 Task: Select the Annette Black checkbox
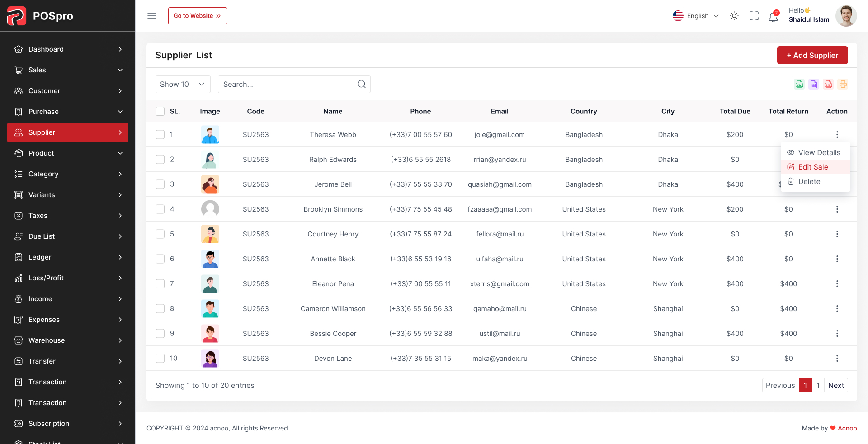click(x=160, y=259)
